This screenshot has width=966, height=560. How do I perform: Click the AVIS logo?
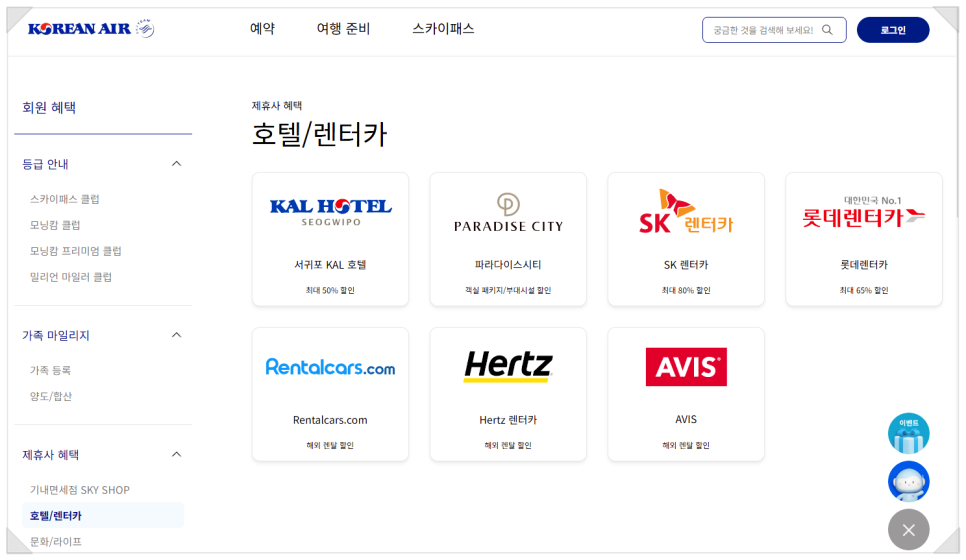(686, 367)
